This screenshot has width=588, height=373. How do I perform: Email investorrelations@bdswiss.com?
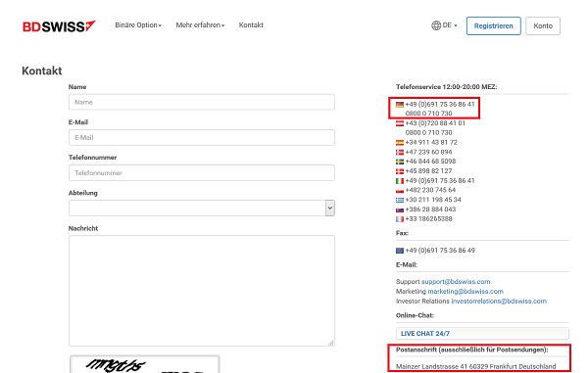[x=499, y=302]
